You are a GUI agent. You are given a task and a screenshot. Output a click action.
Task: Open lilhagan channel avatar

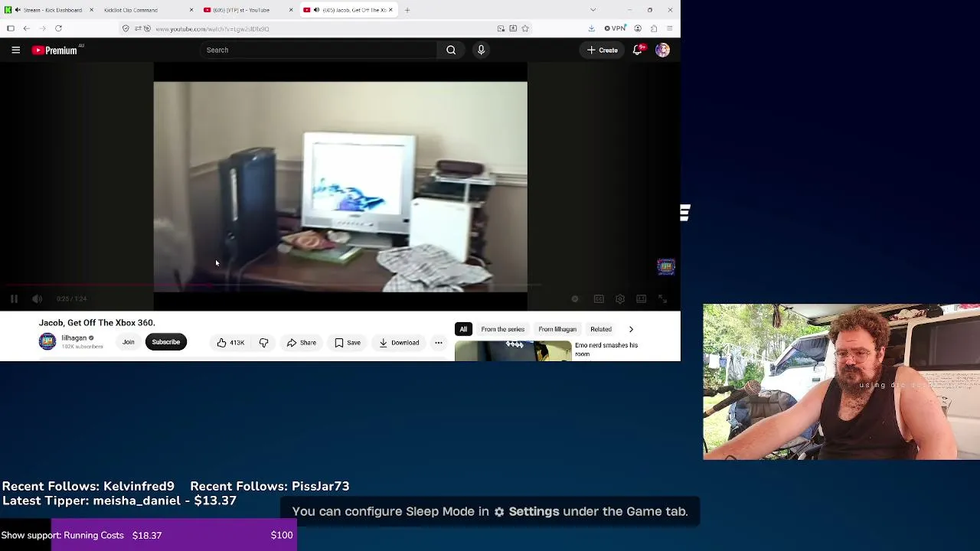[47, 342]
